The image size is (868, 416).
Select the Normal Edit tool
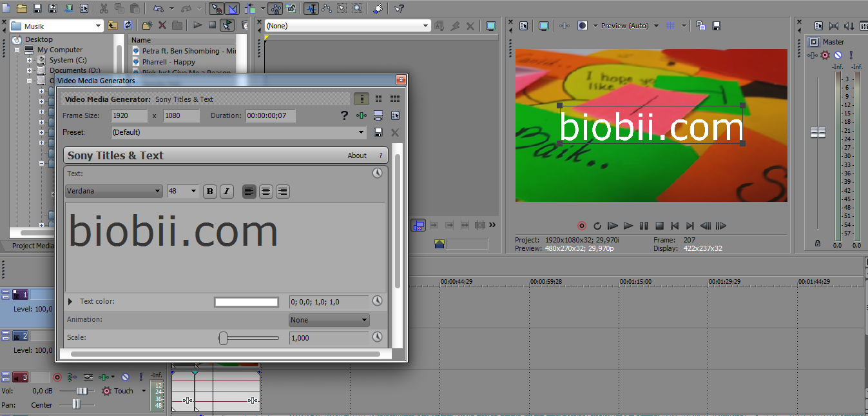(311, 8)
